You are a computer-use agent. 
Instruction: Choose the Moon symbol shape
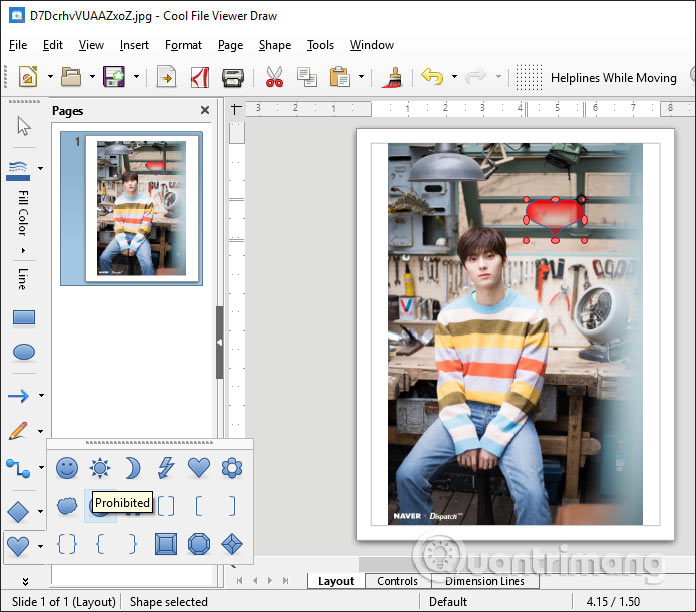click(x=133, y=467)
